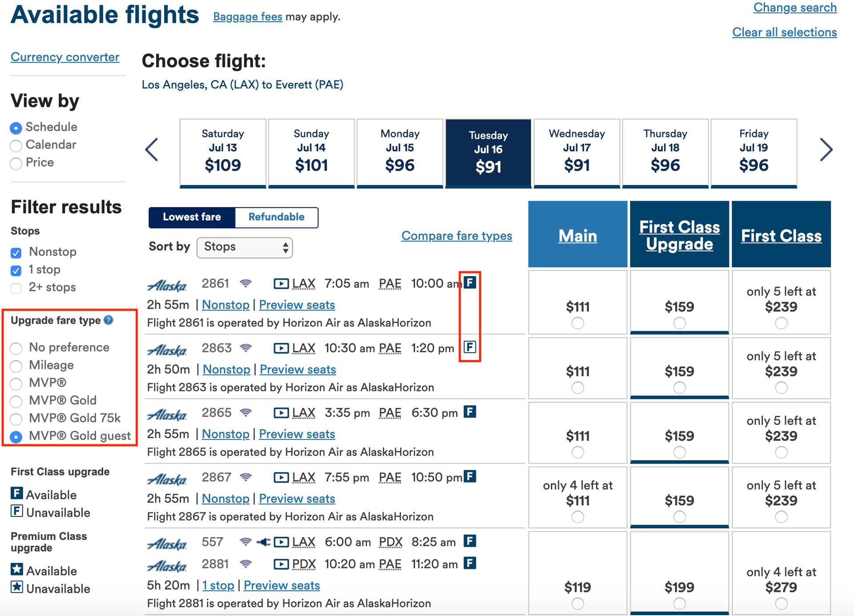The height and width of the screenshot is (616, 854).
Task: Open the Change search link
Action: [x=795, y=8]
